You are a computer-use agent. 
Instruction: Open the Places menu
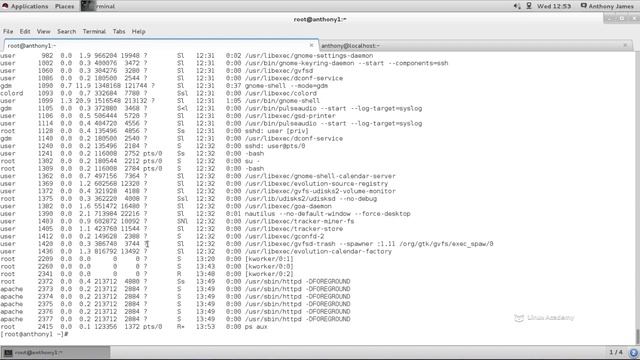coord(64,6)
